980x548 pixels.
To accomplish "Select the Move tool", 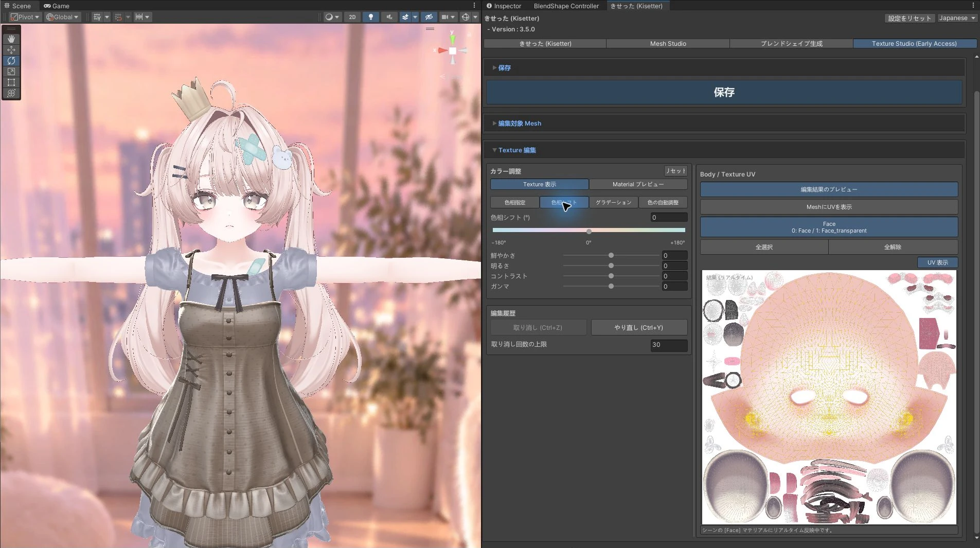I will [x=11, y=50].
